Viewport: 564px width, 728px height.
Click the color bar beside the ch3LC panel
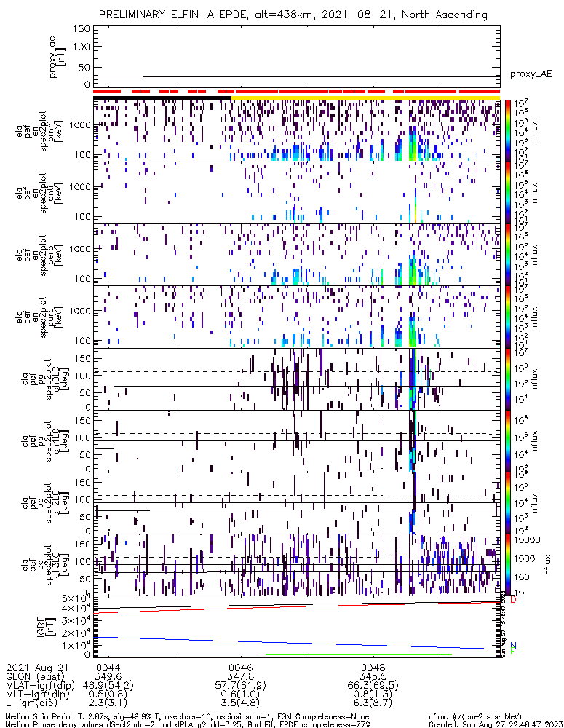[x=508, y=565]
